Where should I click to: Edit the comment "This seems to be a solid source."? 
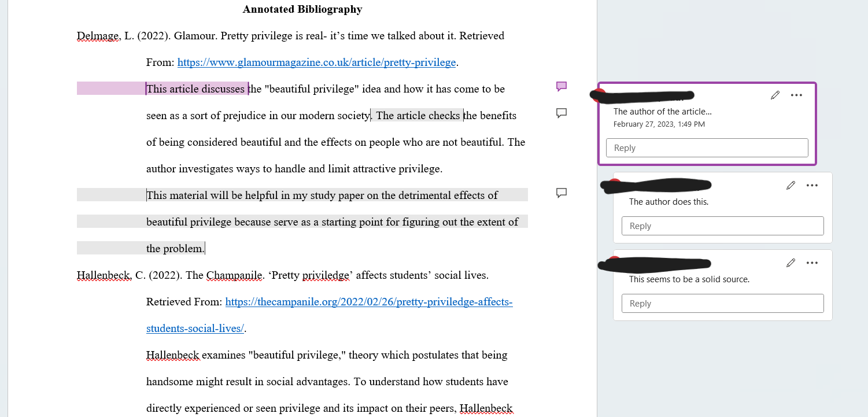[791, 263]
